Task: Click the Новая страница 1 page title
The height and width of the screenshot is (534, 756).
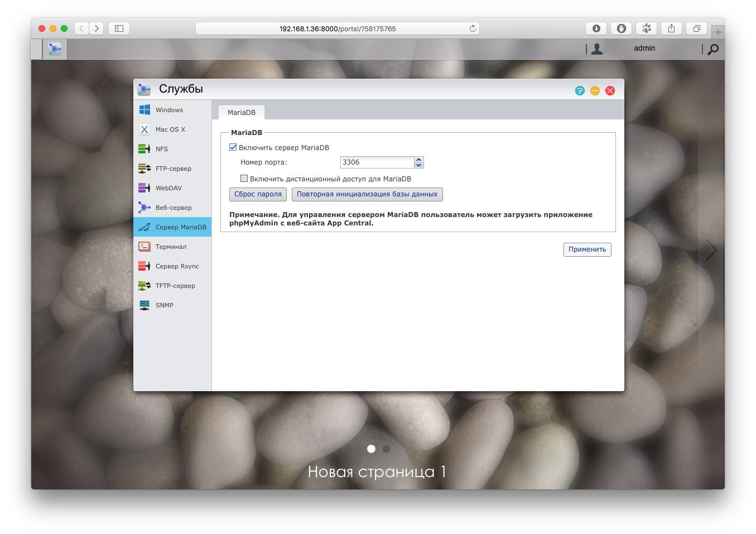Action: (377, 472)
